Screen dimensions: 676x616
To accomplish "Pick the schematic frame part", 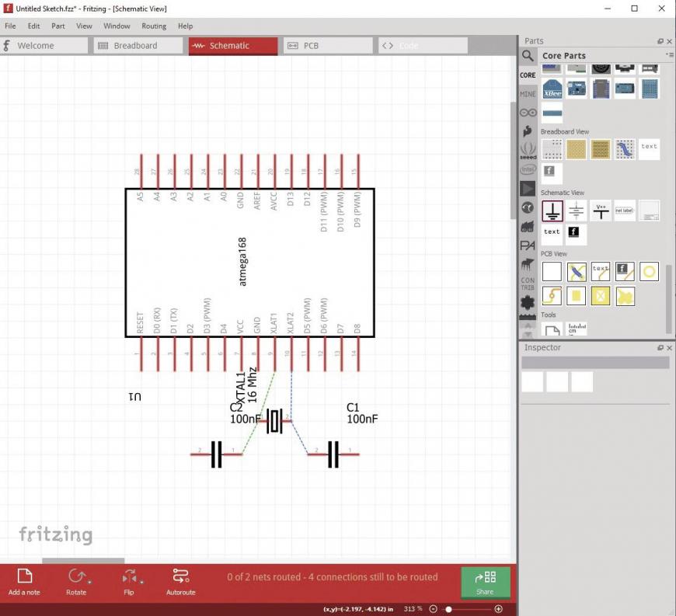I will coord(650,211).
